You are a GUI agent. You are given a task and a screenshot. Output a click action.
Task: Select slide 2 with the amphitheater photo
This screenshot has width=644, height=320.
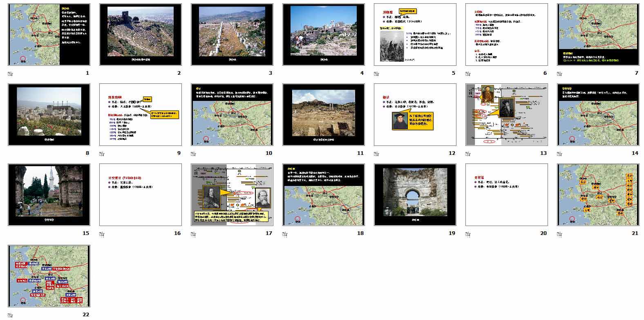[x=140, y=34]
